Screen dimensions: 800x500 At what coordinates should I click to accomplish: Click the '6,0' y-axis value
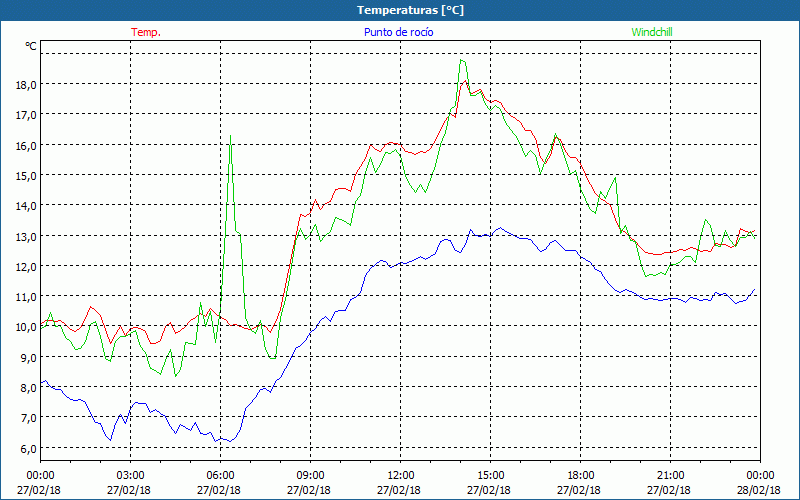point(28,448)
